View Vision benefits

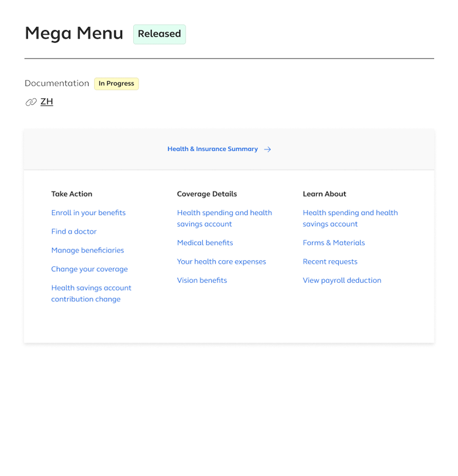tap(202, 280)
